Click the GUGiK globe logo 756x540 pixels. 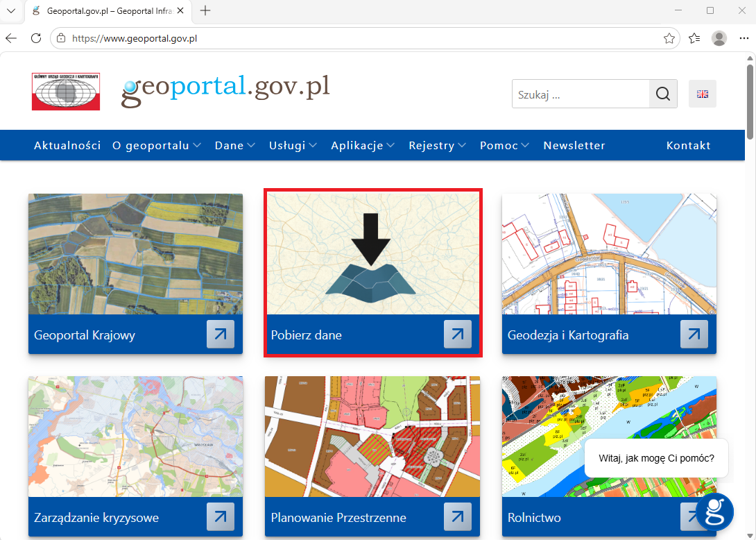coord(66,92)
